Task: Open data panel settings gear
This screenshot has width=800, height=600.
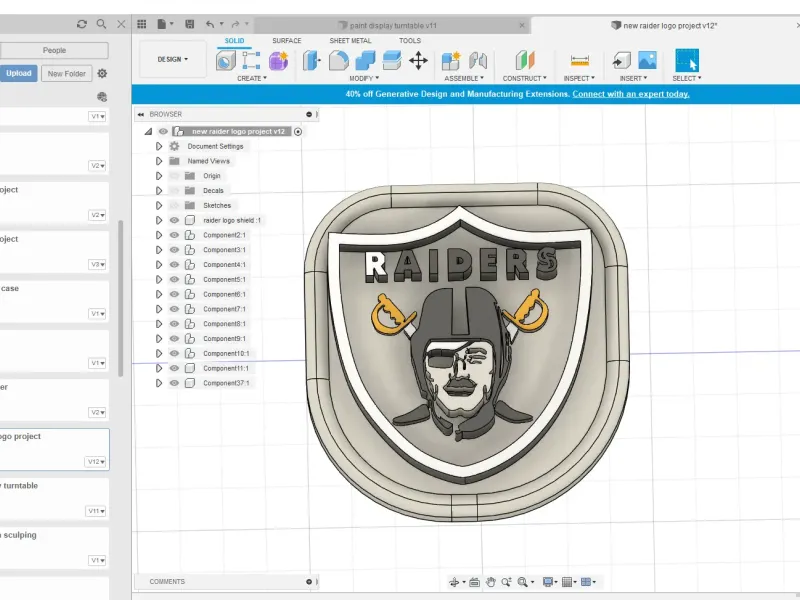Action: 102,73
